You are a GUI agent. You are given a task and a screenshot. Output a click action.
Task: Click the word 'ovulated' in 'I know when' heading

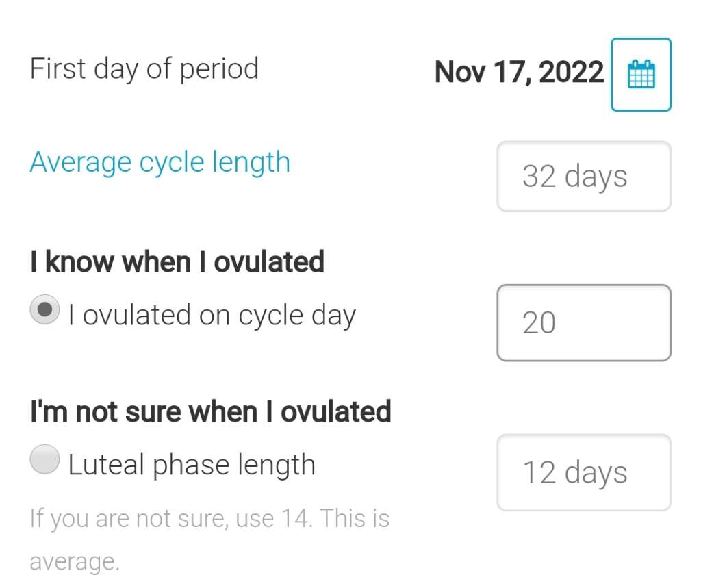point(269,262)
